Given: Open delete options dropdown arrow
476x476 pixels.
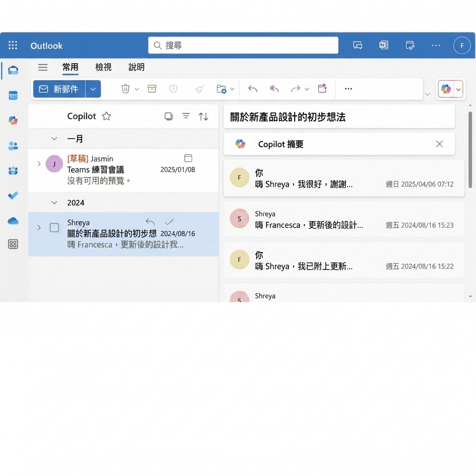Looking at the screenshot, I should tap(137, 89).
